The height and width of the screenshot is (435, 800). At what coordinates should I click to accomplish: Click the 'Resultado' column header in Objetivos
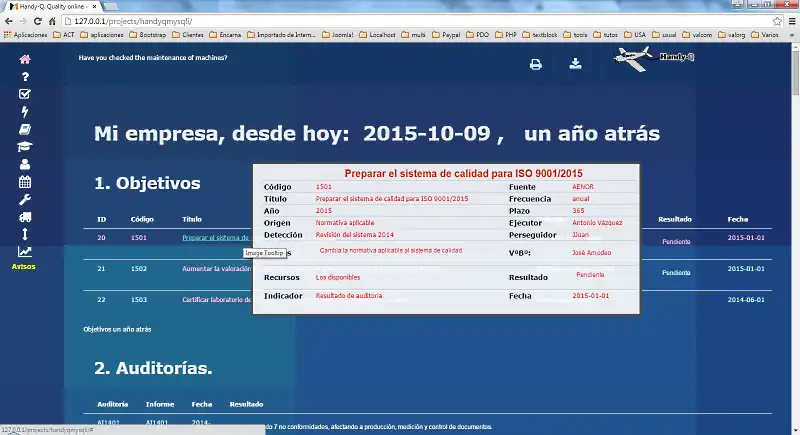[x=674, y=219]
